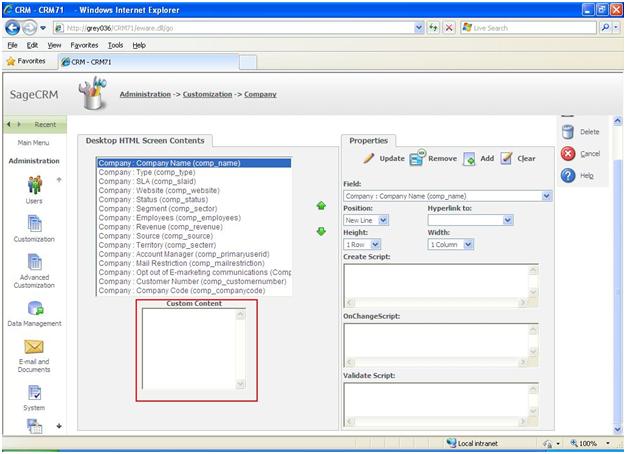This screenshot has height=454, width=626.
Task: Click the browser Forward arrow button
Action: click(29, 28)
